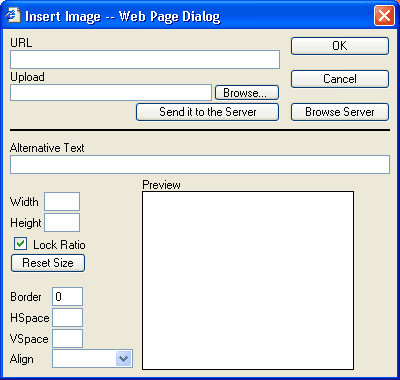Reset Size of the image
400x380 pixels.
pos(48,263)
